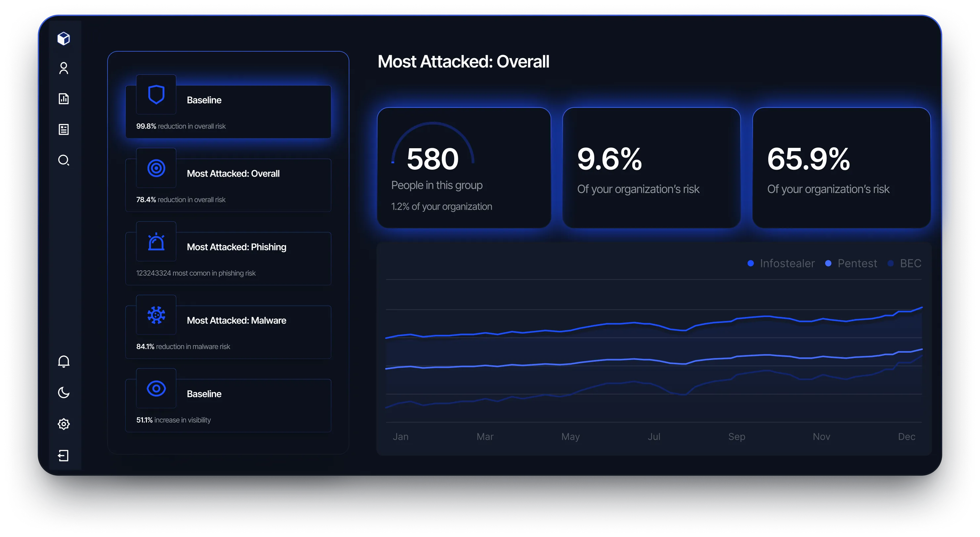The height and width of the screenshot is (537, 980).
Task: Click the 65.9% organization risk card
Action: coord(841,168)
